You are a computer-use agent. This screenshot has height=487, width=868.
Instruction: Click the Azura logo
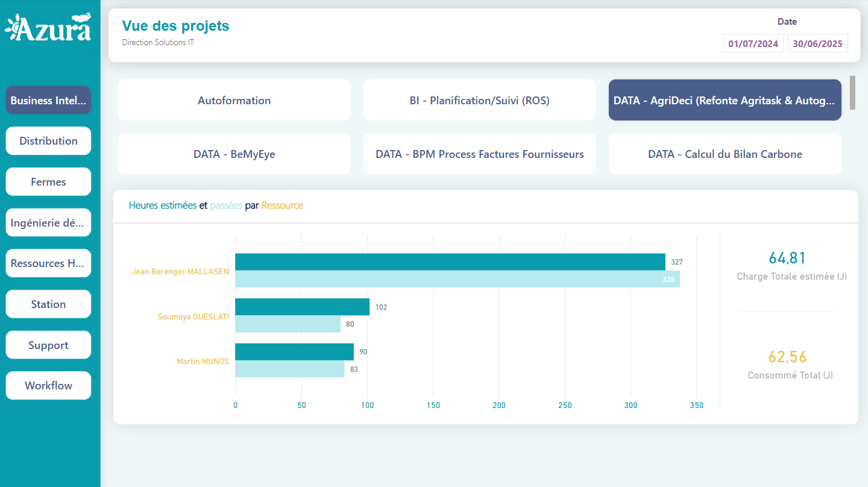pos(48,28)
